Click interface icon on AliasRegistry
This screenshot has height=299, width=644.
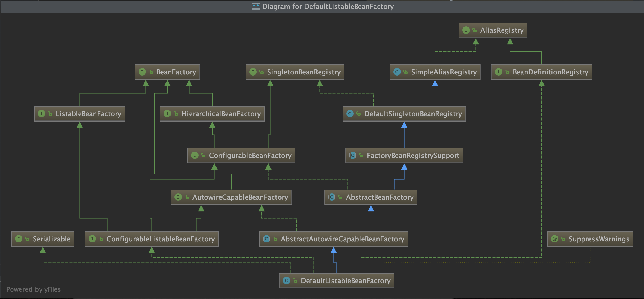[x=466, y=30]
